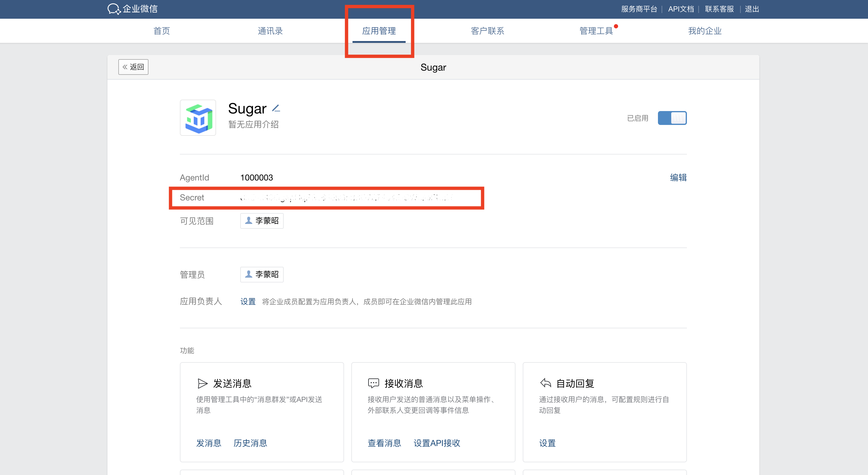The width and height of the screenshot is (868, 475).
Task: Click the 发送消息 paper plane icon
Action: pyautogui.click(x=202, y=383)
